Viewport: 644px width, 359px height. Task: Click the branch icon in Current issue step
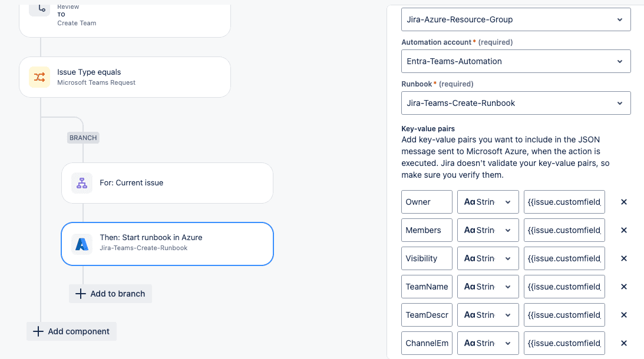(82, 183)
